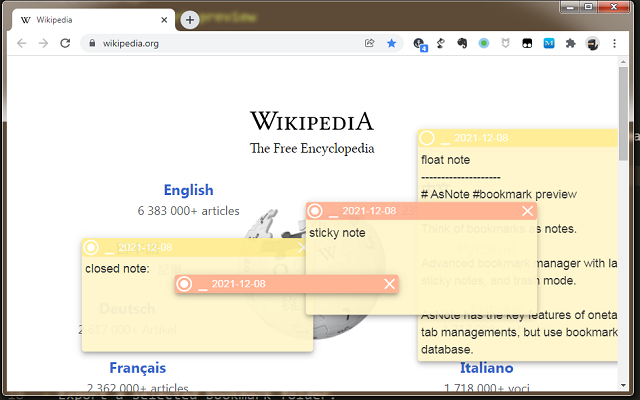
Task: Click the blue M extension icon
Action: (549, 43)
